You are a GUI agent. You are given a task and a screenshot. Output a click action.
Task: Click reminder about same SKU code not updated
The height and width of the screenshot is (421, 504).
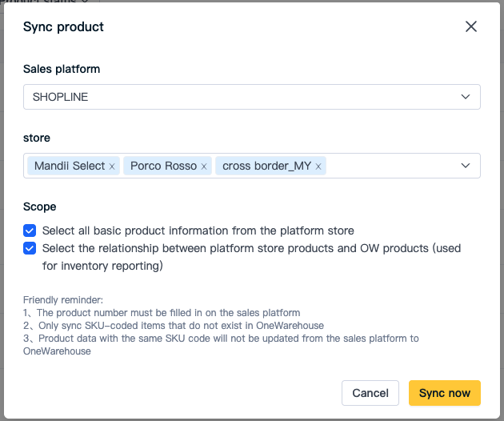(x=221, y=345)
